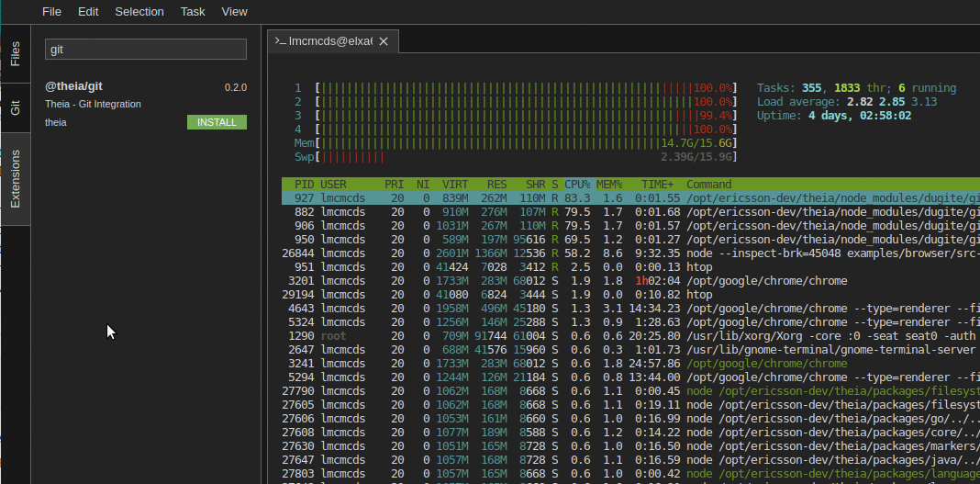Click CPU 1 usage meter at 100.0%
This screenshot has width=980, height=484.
(x=516, y=88)
